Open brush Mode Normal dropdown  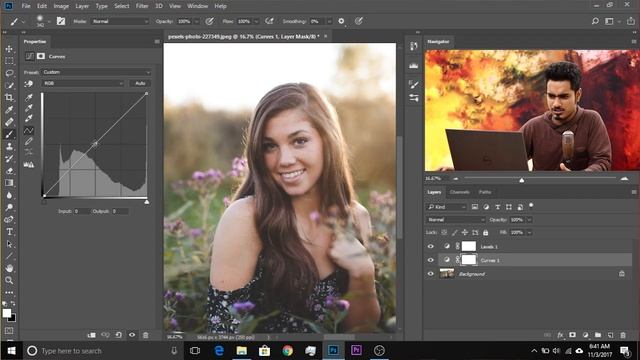[x=120, y=21]
